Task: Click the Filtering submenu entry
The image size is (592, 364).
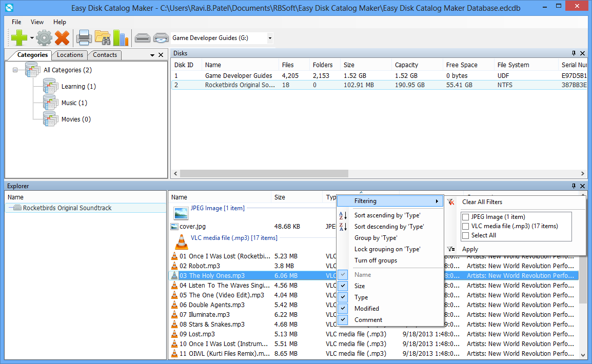Action: click(390, 201)
